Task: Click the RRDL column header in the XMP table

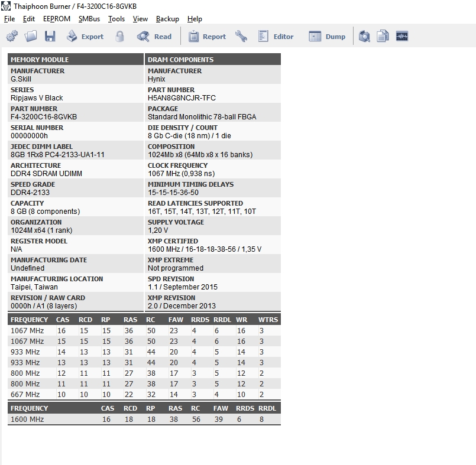Action: pos(267,408)
